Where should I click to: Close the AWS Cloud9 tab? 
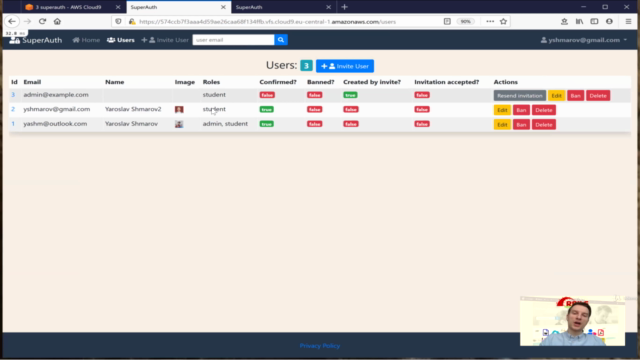[118, 7]
